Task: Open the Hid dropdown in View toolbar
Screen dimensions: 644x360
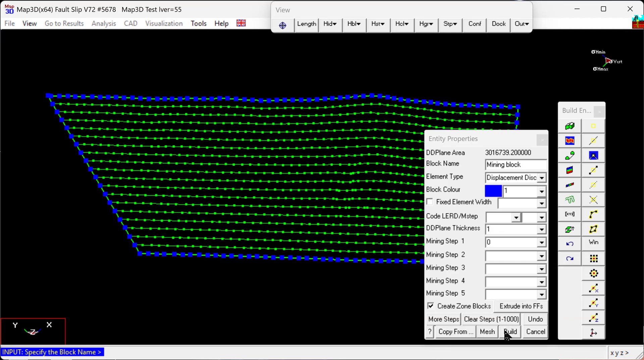Action: coord(330,24)
